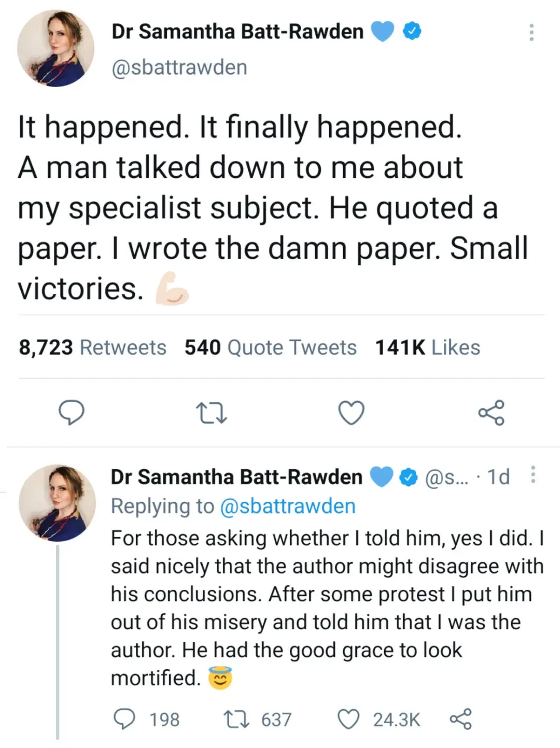560x748 pixels.
Task: Tap reply icon under main tweet
Action: (x=71, y=413)
